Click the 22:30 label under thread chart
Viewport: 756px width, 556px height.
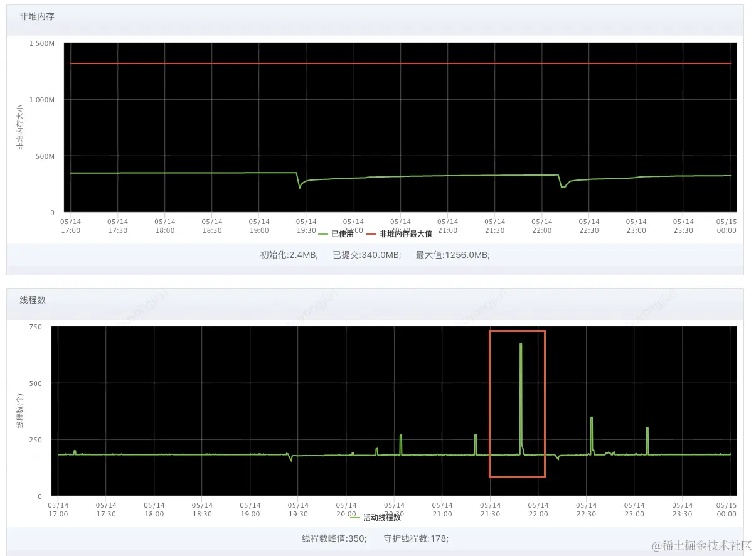[x=586, y=510]
